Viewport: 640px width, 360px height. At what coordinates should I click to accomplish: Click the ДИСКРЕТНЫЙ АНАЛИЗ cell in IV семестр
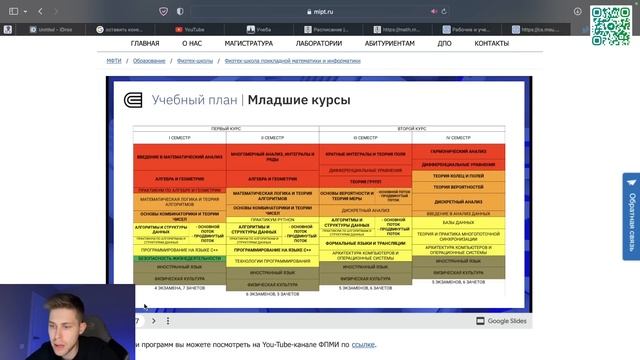pyautogui.click(x=458, y=202)
